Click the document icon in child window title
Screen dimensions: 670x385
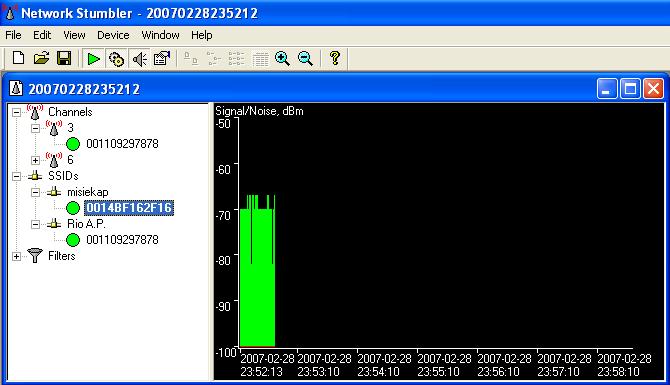[x=16, y=89]
